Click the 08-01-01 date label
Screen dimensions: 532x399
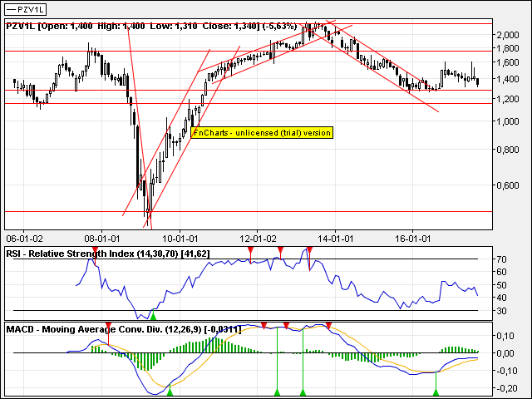102,239
